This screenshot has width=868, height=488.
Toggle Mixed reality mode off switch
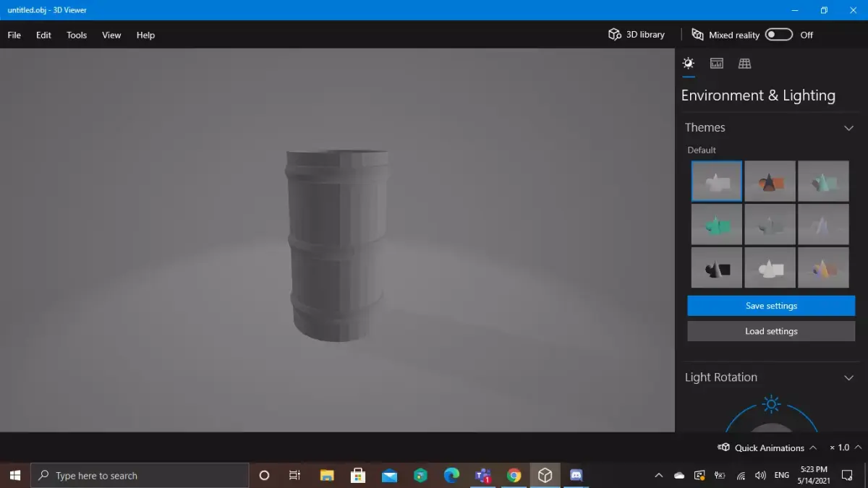tap(778, 34)
